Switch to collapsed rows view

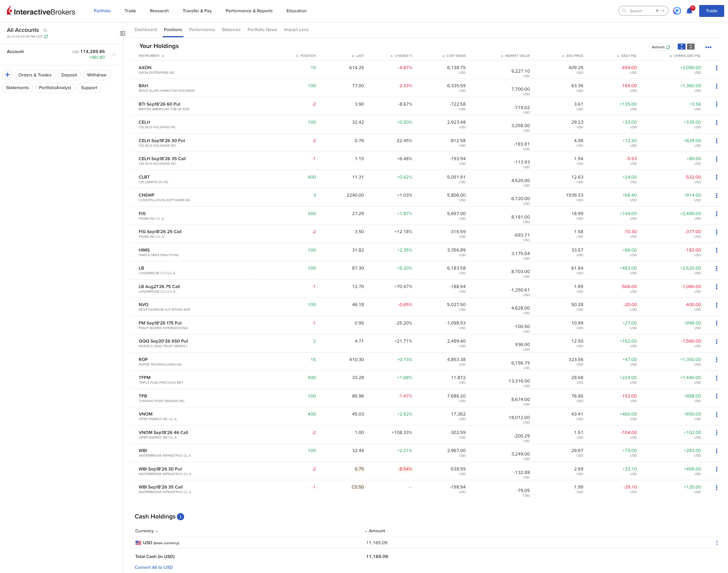(691, 47)
